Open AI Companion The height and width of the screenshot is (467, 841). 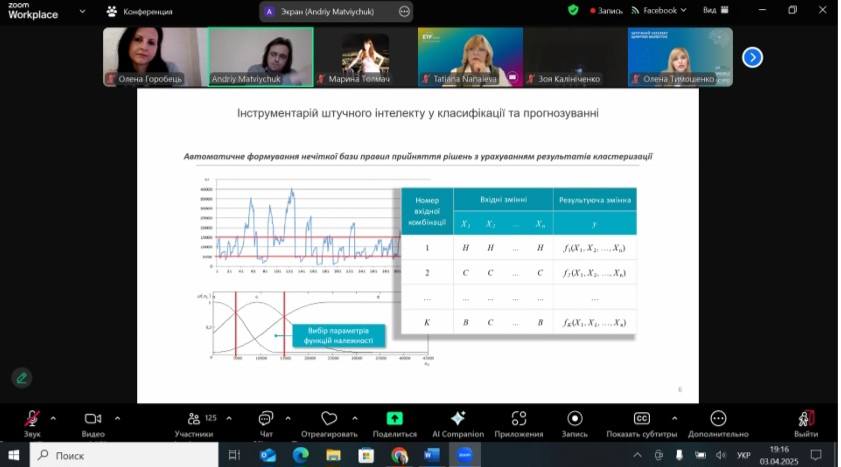pos(458,418)
